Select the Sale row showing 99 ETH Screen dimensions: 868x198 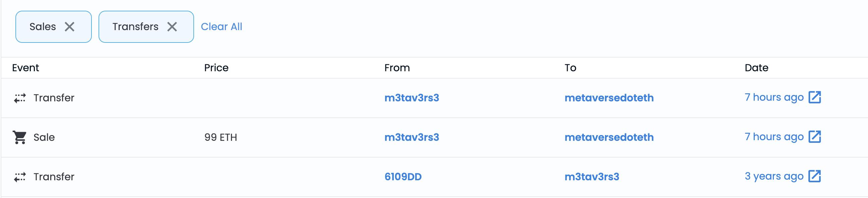pyautogui.click(x=303, y=137)
